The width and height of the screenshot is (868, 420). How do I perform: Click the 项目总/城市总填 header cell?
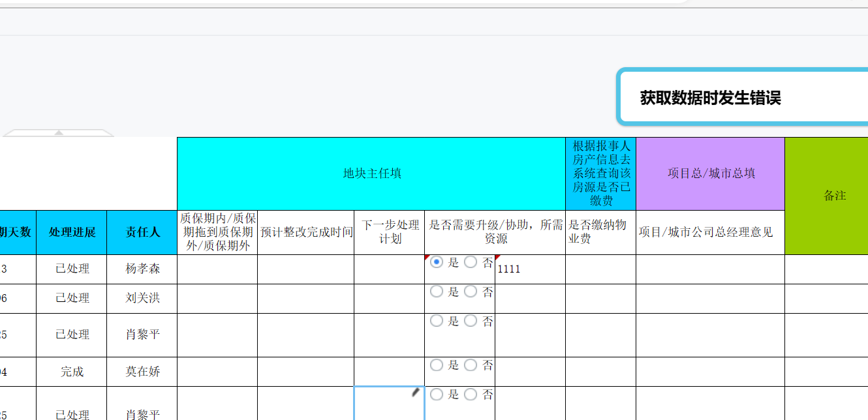click(710, 173)
